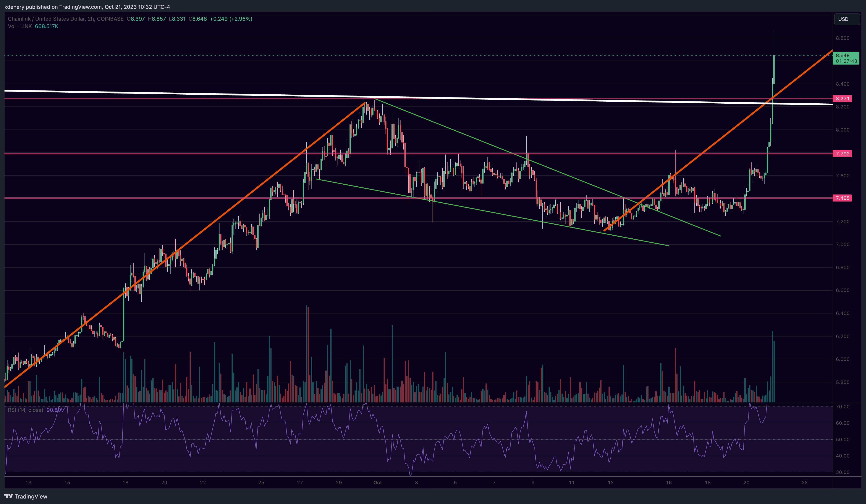Click the 8.800 price axis label
This screenshot has width=866, height=504.
[x=843, y=38]
